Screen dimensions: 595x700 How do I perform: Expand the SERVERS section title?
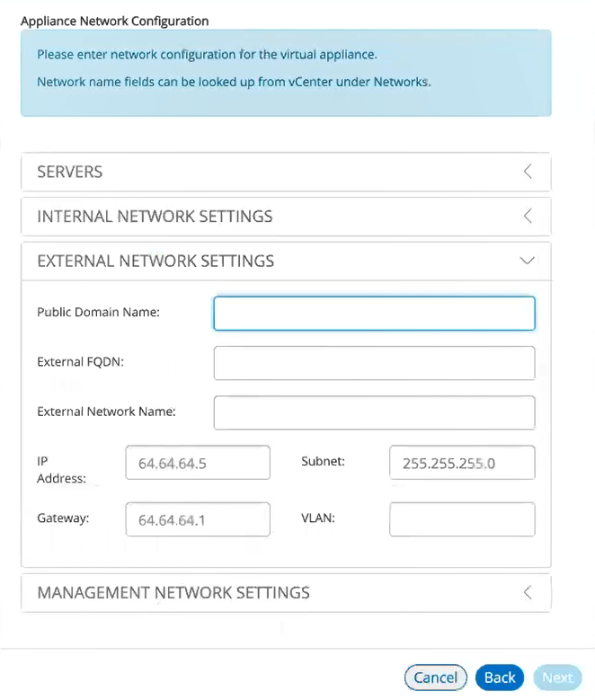70,172
